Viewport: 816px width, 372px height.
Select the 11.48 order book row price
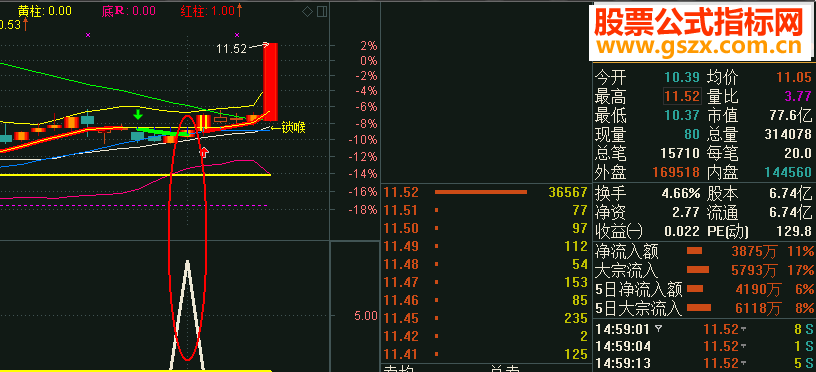401,264
